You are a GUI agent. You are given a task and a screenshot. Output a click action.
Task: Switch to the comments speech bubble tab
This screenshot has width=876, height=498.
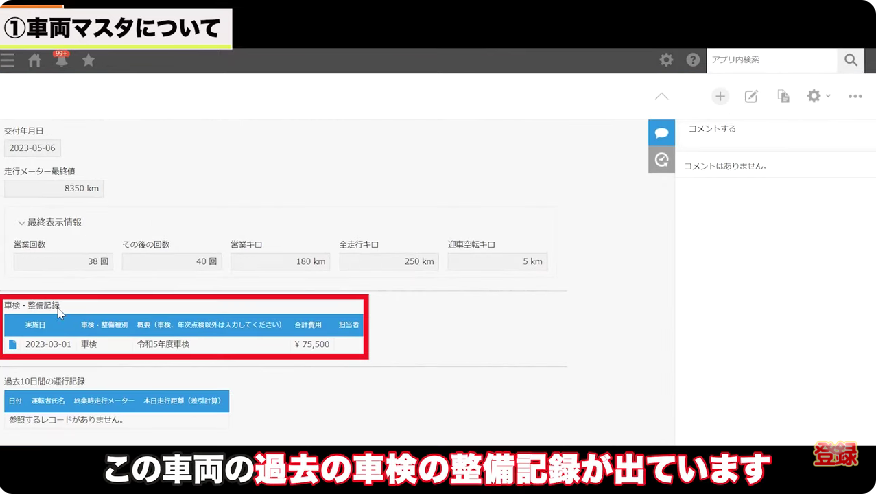pyautogui.click(x=660, y=133)
